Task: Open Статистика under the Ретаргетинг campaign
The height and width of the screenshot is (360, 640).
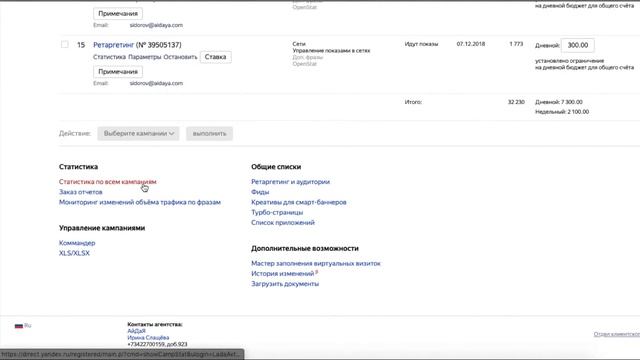Action: pyautogui.click(x=109, y=57)
